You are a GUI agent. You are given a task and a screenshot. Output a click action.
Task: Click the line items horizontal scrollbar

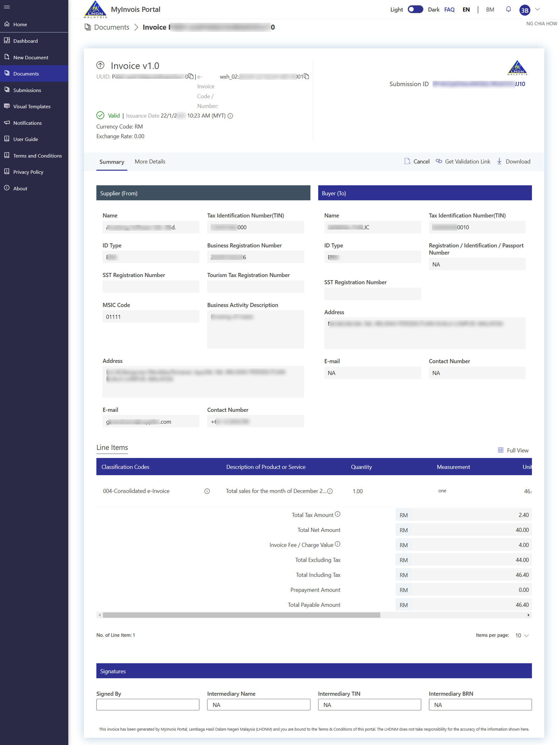point(241,615)
